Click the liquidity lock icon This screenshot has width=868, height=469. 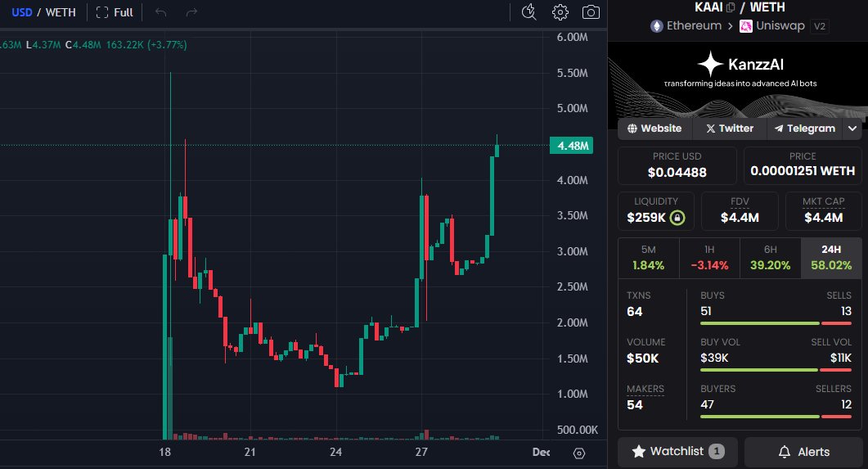coord(677,218)
